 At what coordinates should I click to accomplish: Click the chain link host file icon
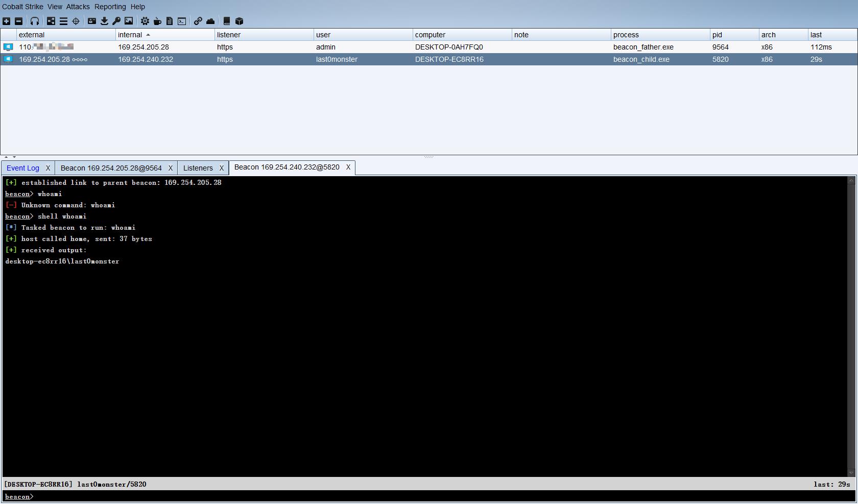coord(198,21)
